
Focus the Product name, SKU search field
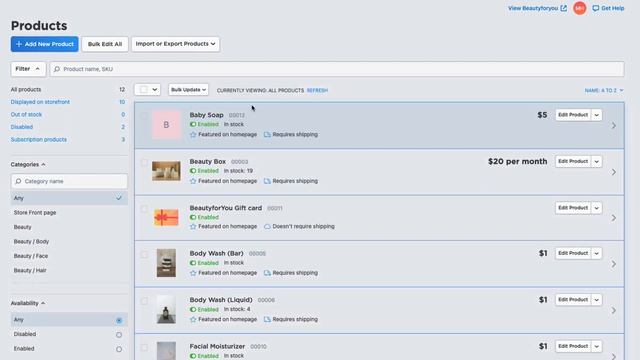tap(337, 69)
